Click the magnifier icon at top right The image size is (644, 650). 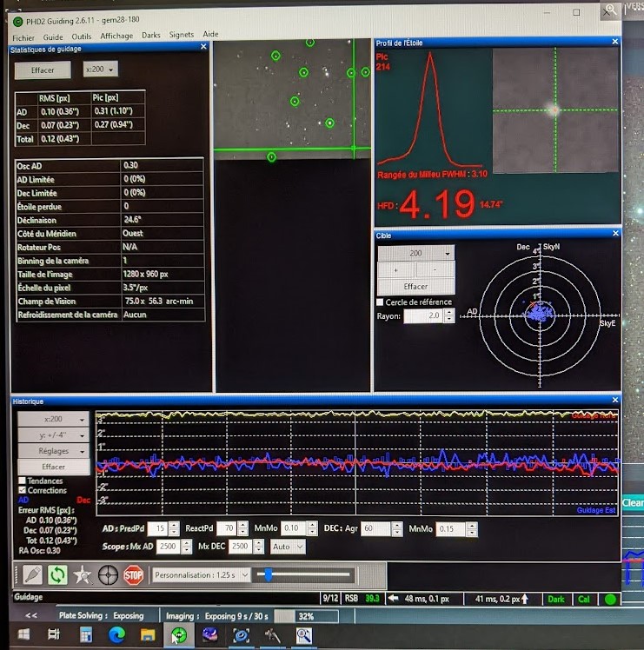click(x=610, y=10)
